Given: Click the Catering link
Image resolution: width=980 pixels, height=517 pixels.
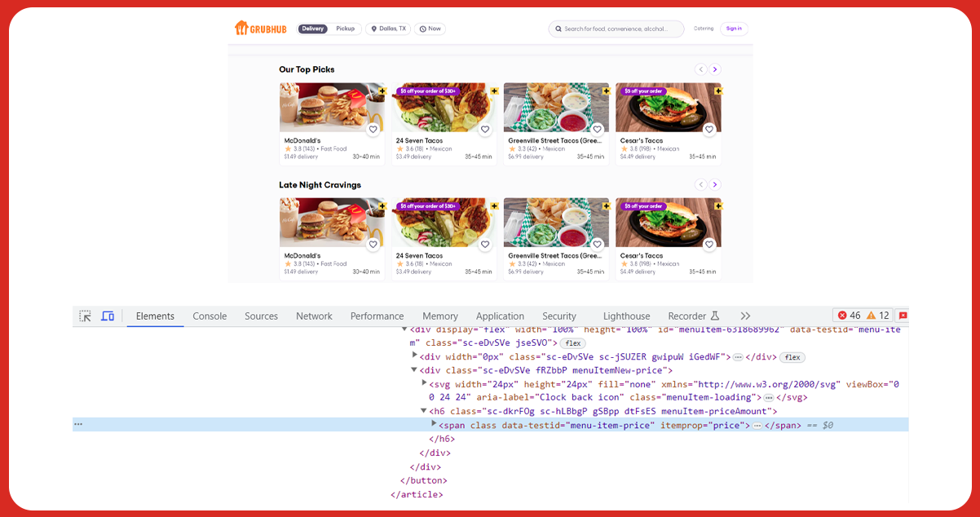Looking at the screenshot, I should tap(704, 29).
